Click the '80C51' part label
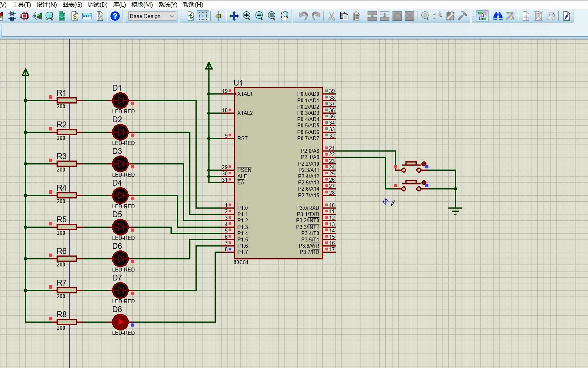Screen dimensions: 588x368 241,263
